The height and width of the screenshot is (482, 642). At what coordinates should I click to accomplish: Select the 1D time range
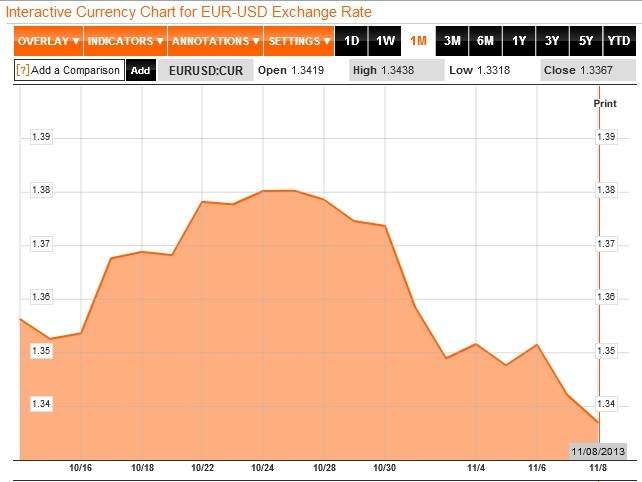point(351,42)
